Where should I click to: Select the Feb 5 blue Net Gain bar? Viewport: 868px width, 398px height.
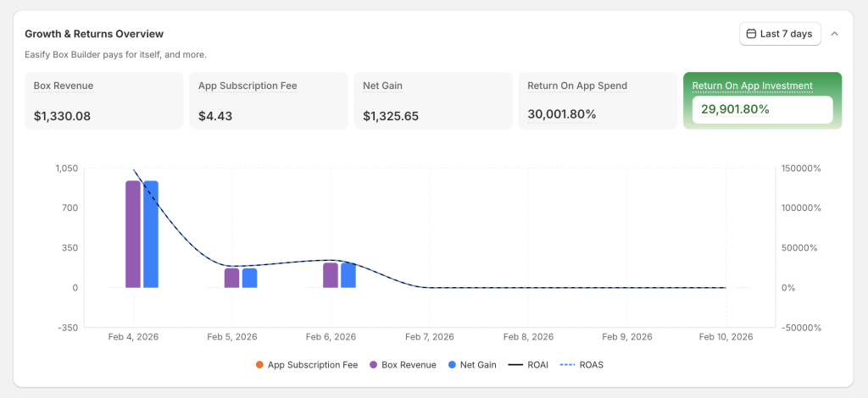tap(249, 278)
